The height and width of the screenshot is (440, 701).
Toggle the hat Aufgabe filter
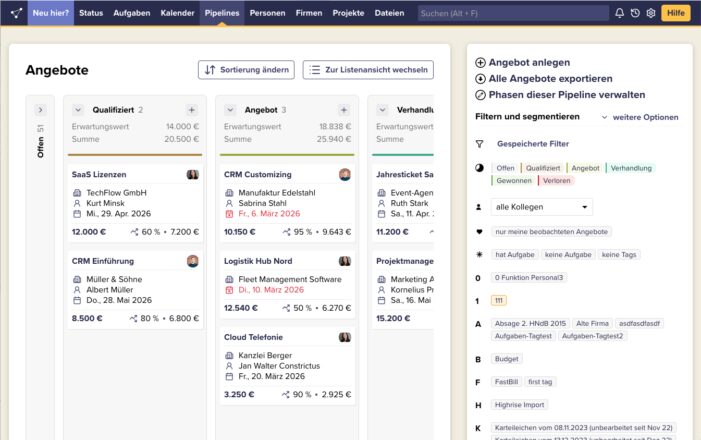pos(515,254)
